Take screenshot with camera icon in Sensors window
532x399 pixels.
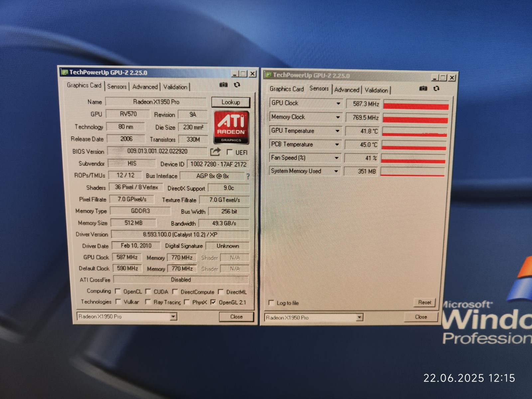pyautogui.click(x=423, y=88)
